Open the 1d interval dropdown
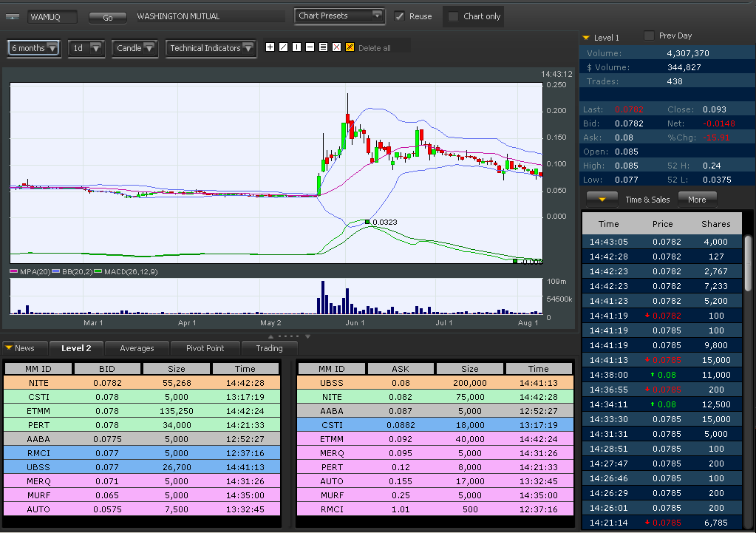 [x=86, y=48]
